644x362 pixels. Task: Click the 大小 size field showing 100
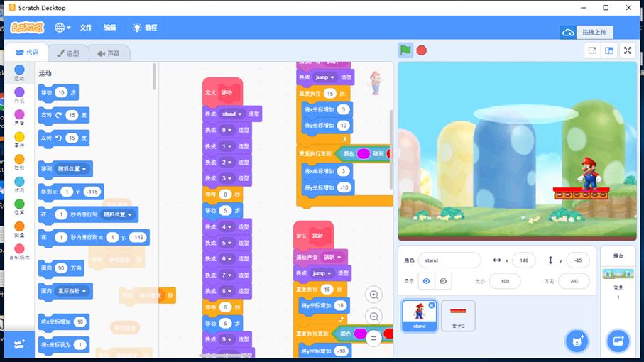(505, 281)
